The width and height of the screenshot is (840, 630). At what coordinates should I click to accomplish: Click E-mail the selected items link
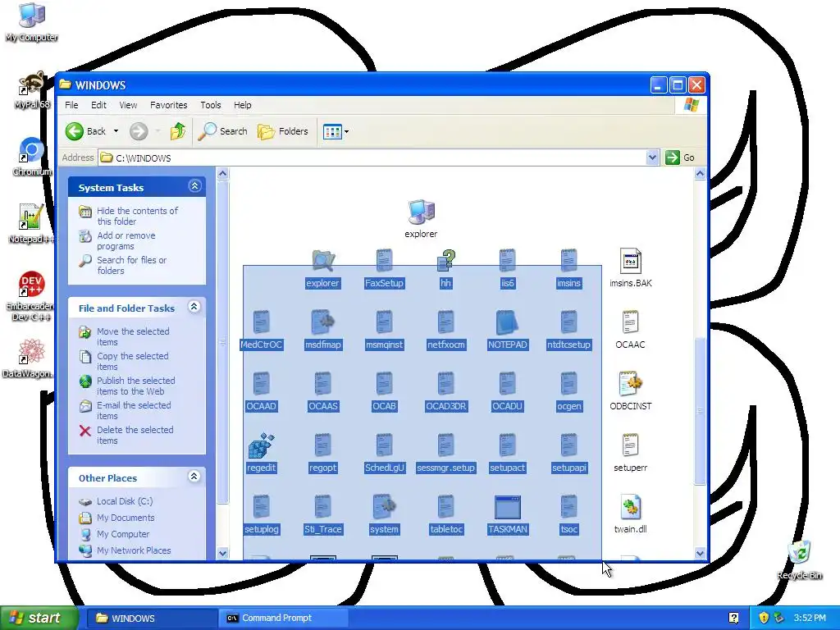tap(134, 410)
